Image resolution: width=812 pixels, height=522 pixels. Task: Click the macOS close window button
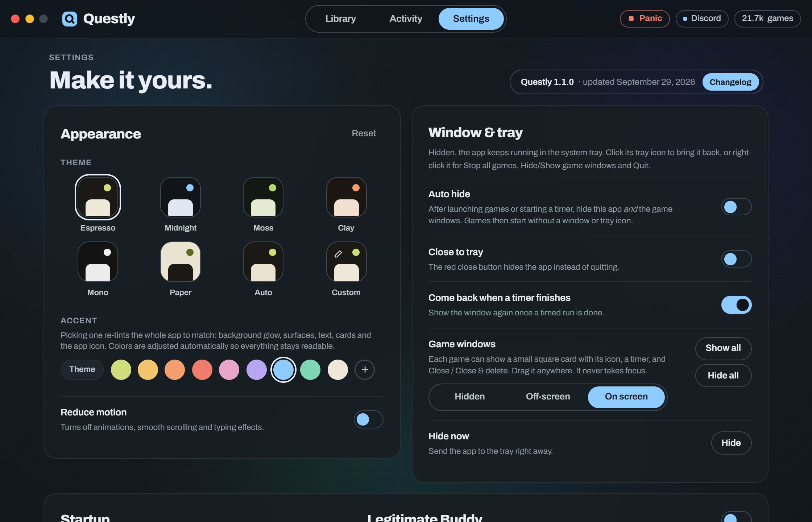pos(15,19)
